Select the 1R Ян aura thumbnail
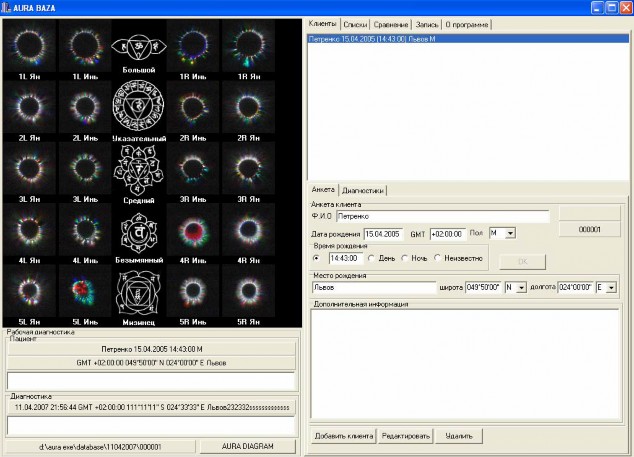Image resolution: width=634 pixels, height=457 pixels. (x=248, y=46)
